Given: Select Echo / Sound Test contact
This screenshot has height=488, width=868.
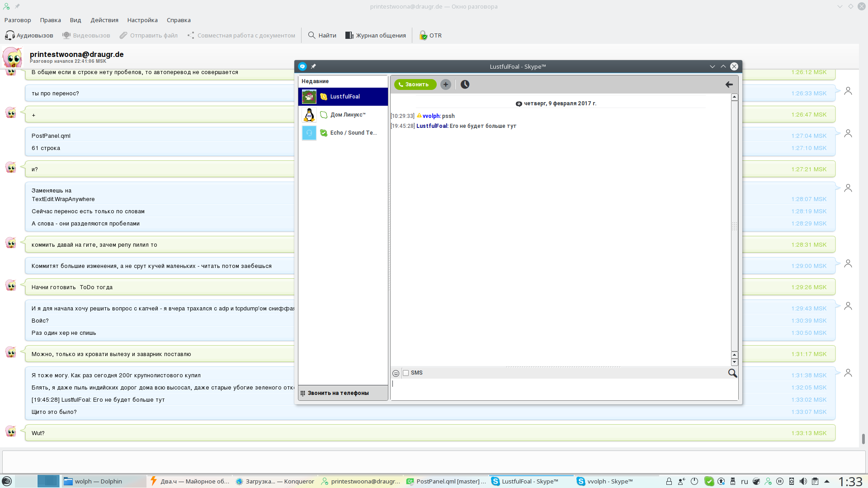Looking at the screenshot, I should pyautogui.click(x=343, y=133).
